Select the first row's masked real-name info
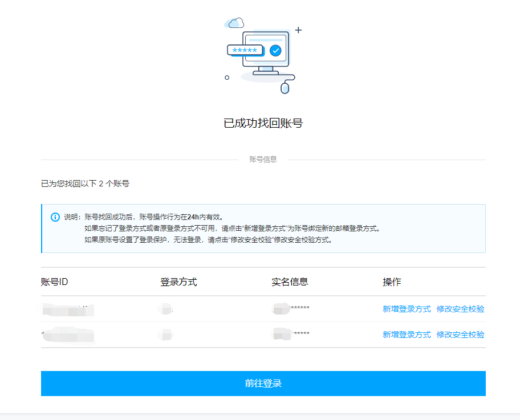This screenshot has height=420, width=520. [x=291, y=309]
